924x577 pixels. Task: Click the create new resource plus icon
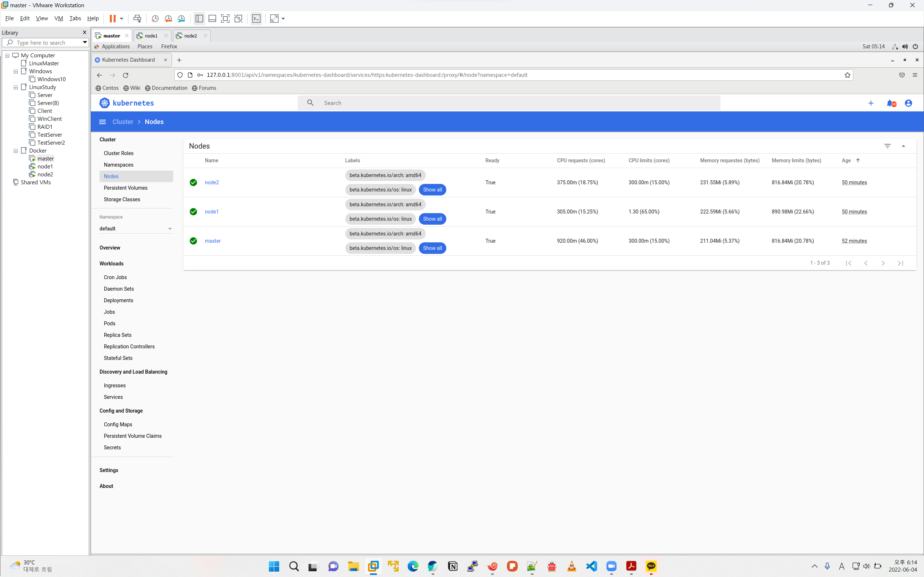tap(871, 103)
